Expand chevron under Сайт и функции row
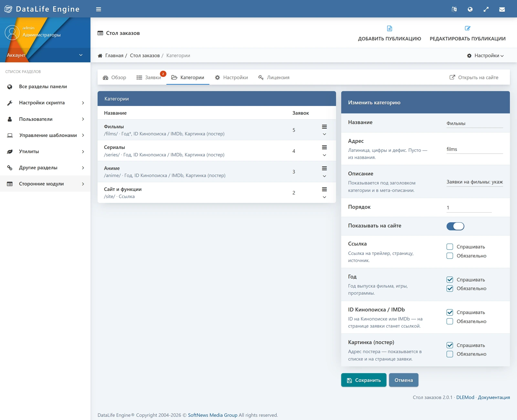 [x=324, y=197]
